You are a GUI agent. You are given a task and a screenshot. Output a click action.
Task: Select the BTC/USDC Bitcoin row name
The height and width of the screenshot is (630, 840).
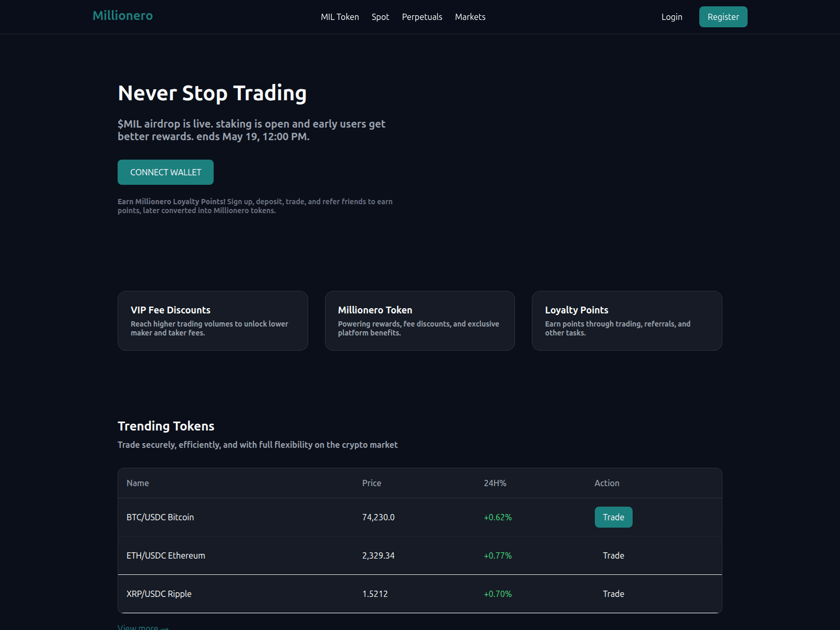pos(160,517)
